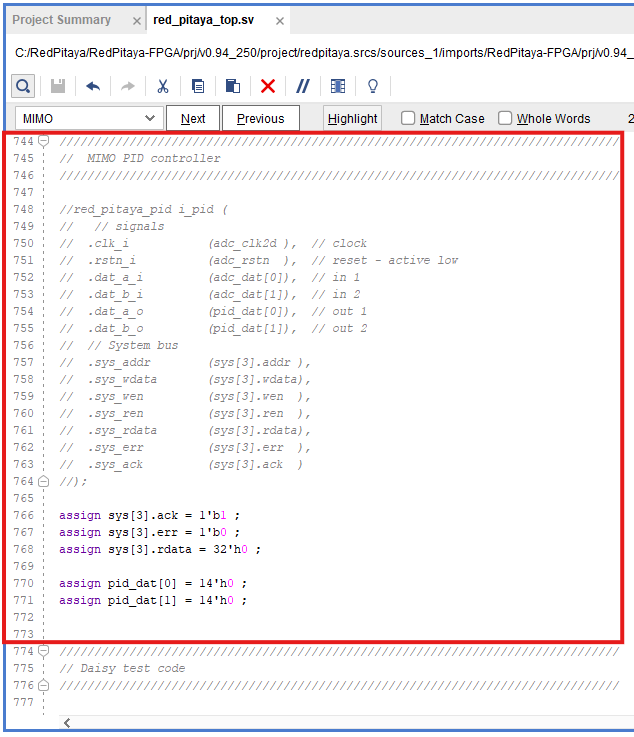Click the Redo arrow icon
Screen dimensions: 634x737
(127, 86)
